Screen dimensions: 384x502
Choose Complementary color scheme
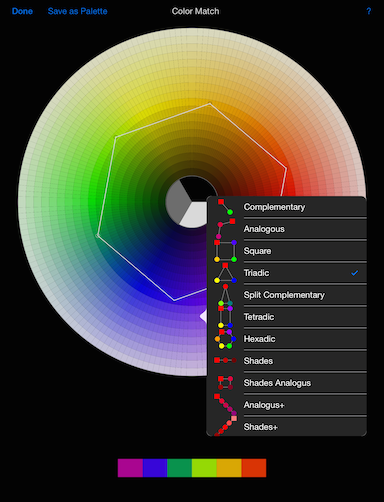tap(287, 207)
